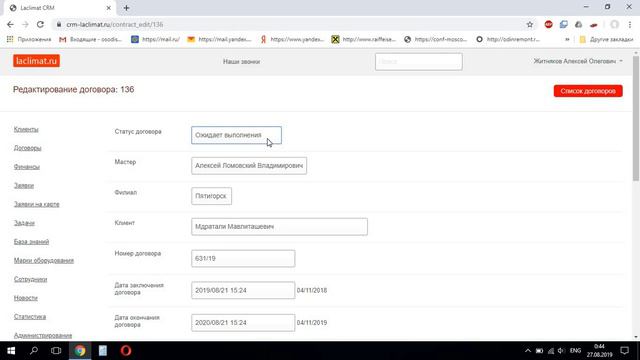
Task: Bookmark this page with star icon
Action: [x=530, y=24]
